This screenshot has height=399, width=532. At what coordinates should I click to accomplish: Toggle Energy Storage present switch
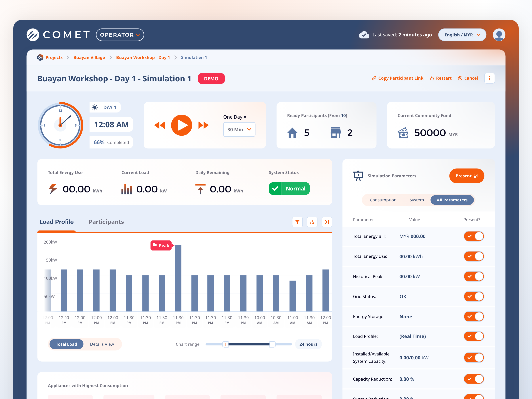point(474,316)
